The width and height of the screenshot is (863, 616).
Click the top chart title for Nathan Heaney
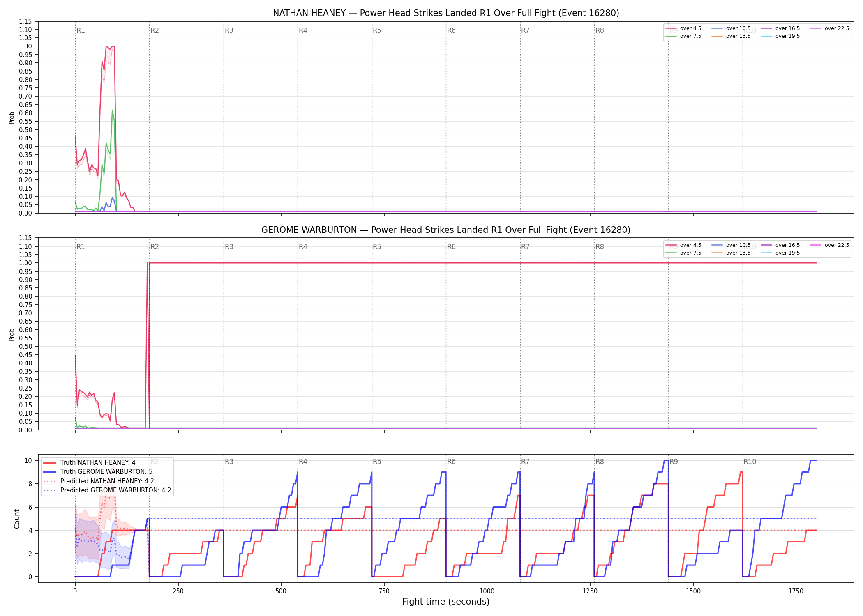tap(446, 13)
